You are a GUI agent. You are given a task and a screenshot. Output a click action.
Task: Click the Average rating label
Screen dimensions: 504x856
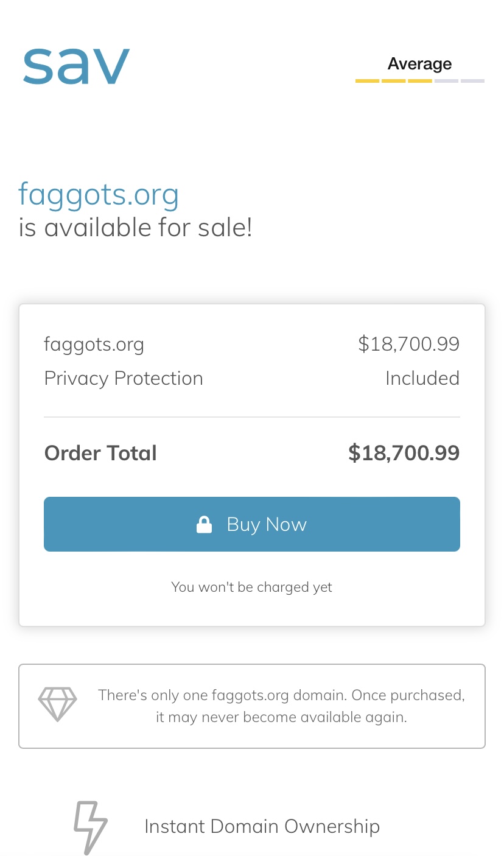[419, 64]
